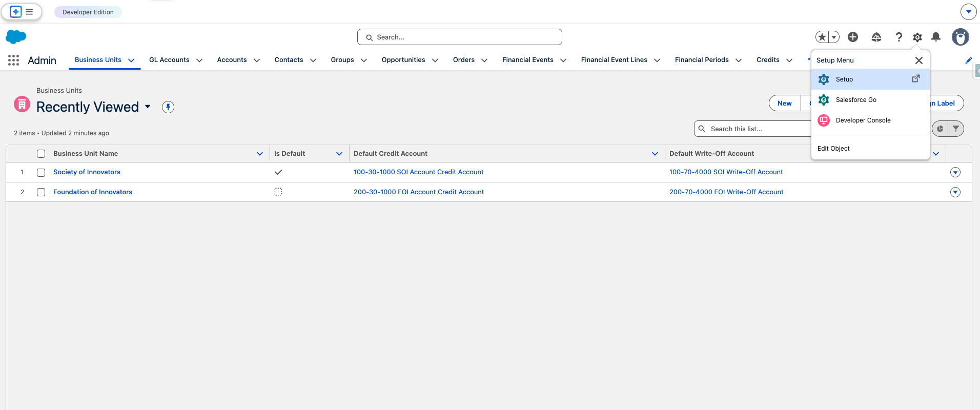Switch to the Accounts tab
The width and height of the screenshot is (980, 410).
(232, 60)
